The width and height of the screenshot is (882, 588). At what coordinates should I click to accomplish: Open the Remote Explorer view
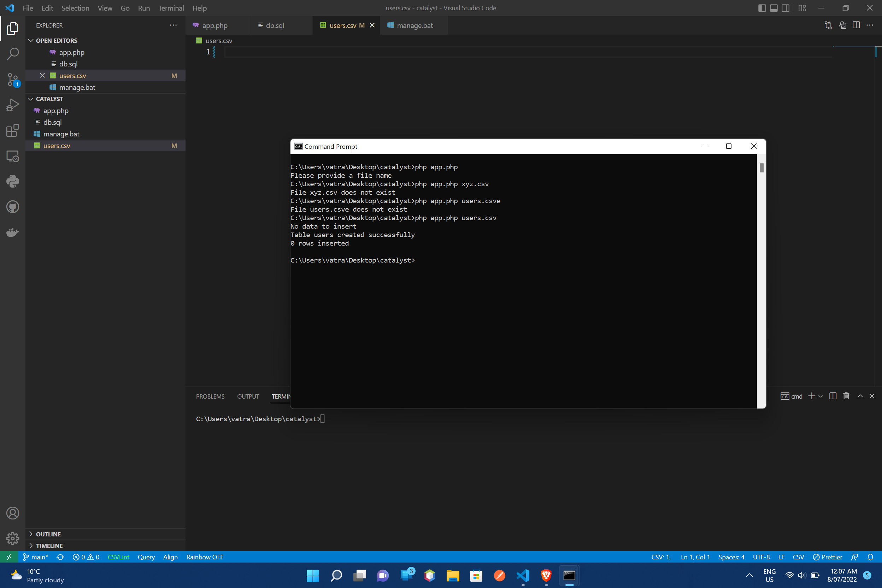pos(12,157)
